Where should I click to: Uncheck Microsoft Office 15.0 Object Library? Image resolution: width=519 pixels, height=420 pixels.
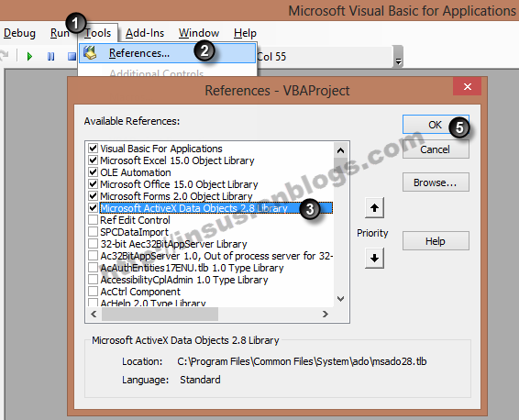tap(93, 184)
